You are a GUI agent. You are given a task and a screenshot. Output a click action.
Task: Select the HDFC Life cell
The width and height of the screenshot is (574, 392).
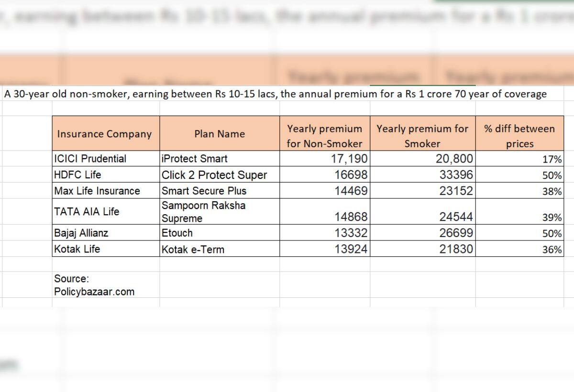106,175
